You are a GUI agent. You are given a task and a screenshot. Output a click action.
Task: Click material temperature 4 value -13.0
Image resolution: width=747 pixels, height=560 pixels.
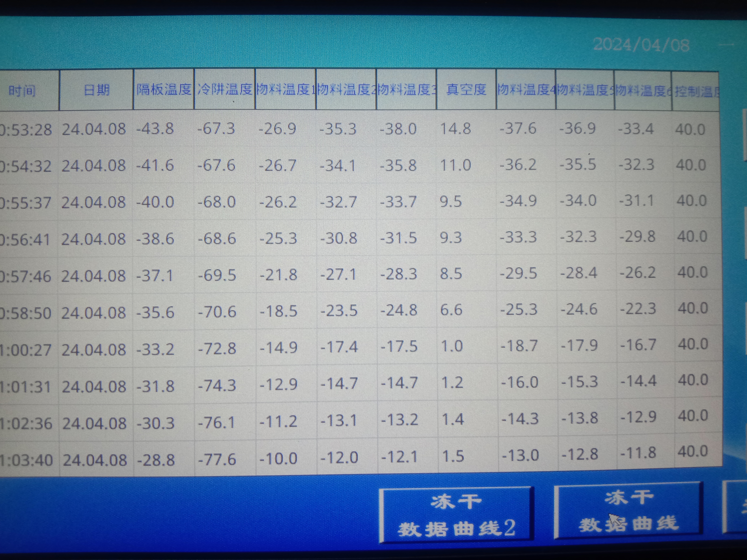pos(520,456)
